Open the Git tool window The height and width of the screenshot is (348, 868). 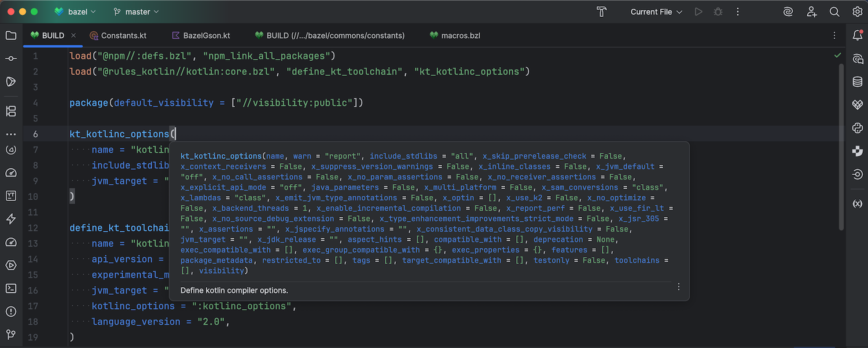click(x=11, y=335)
